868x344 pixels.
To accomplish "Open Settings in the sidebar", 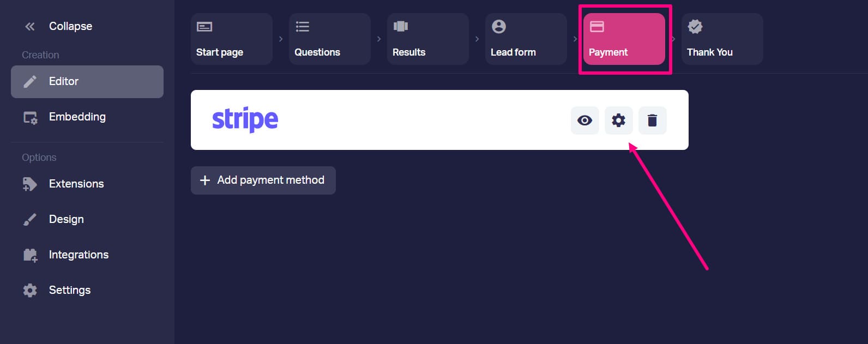I will pyautogui.click(x=87, y=290).
